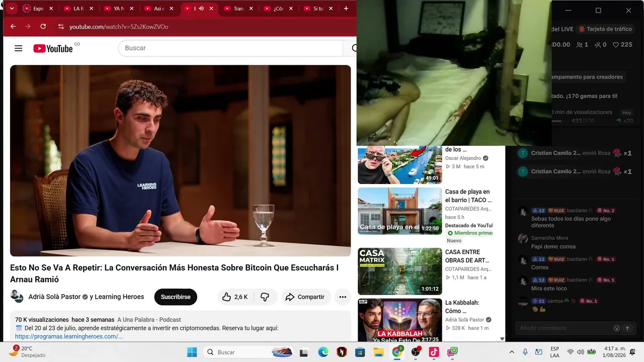
Task: Click the 432/500 views progress bar
Action: pos(583,121)
